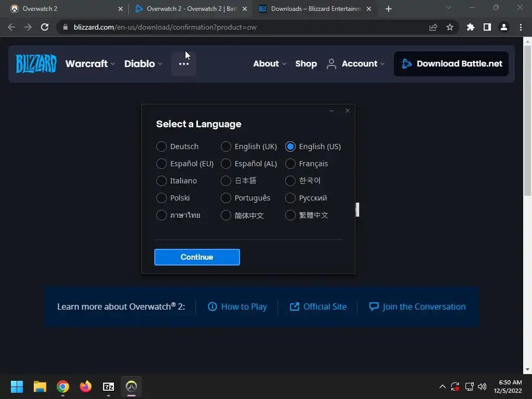Select the Deutsch language option
This screenshot has height=399, width=532.
click(162, 147)
